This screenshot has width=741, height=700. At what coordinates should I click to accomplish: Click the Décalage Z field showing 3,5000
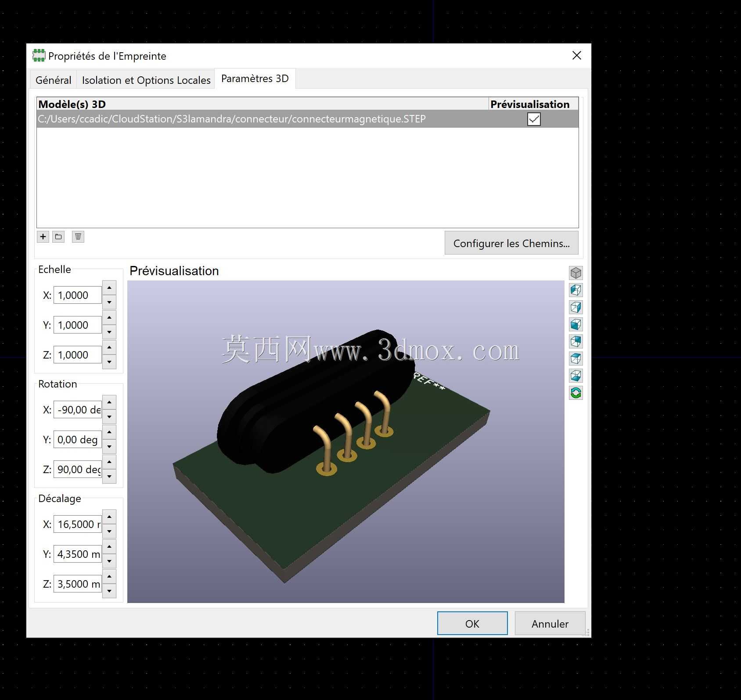coord(78,584)
